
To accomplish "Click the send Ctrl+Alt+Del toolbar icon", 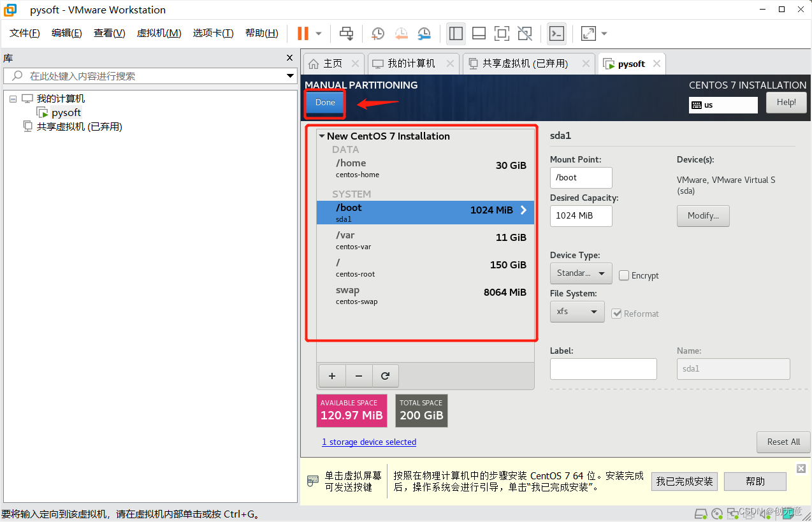I will 346,33.
